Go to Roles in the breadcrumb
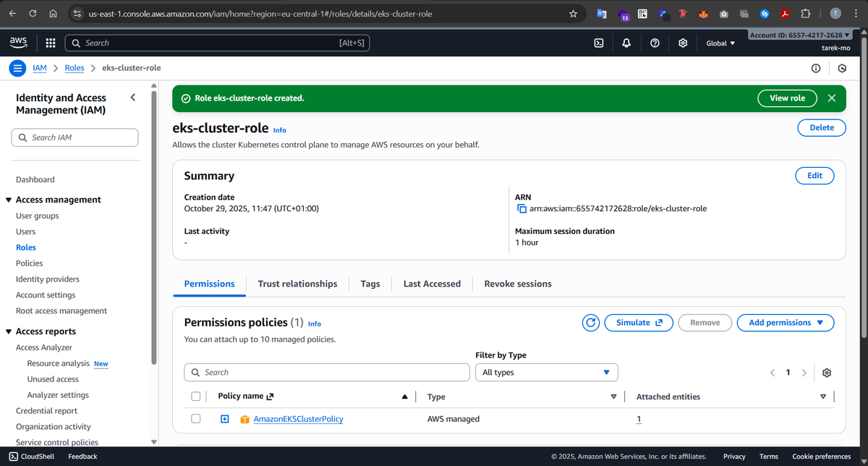The height and width of the screenshot is (466, 868). (x=75, y=68)
